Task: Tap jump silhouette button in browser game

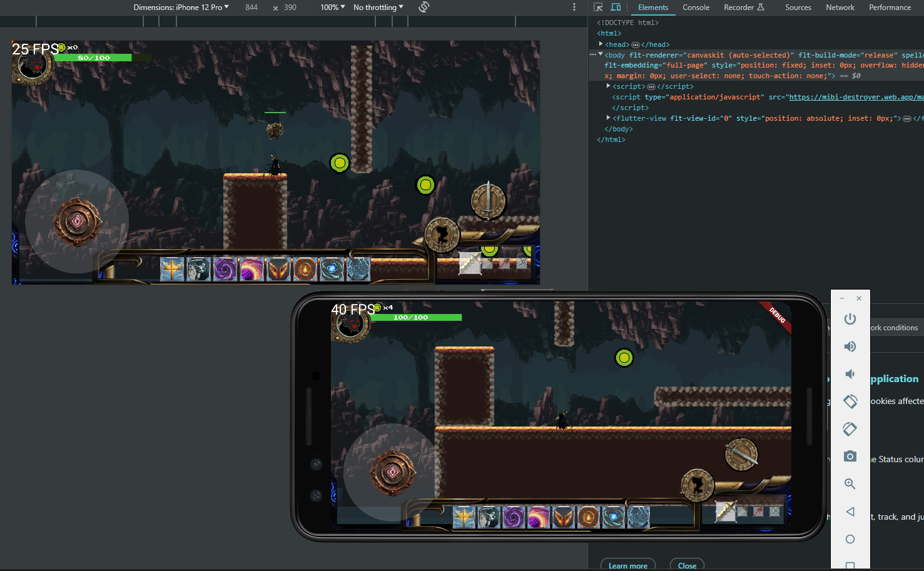Action: [x=442, y=235]
